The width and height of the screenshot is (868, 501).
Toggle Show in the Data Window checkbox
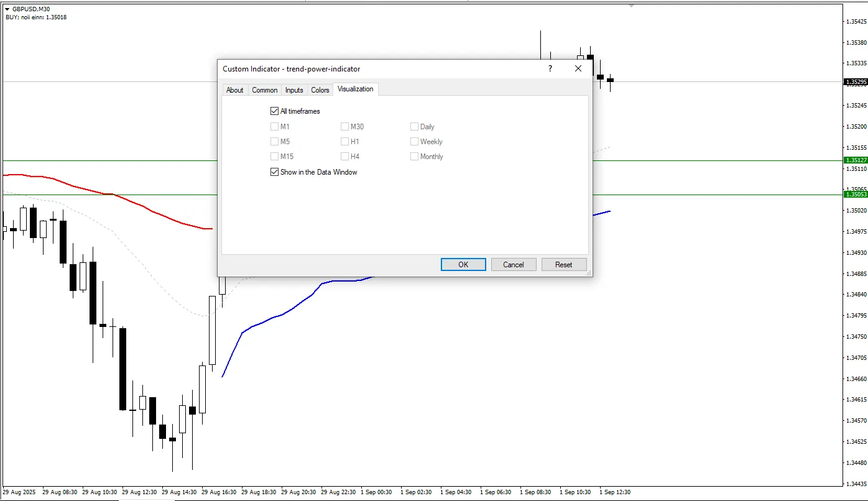pyautogui.click(x=275, y=172)
